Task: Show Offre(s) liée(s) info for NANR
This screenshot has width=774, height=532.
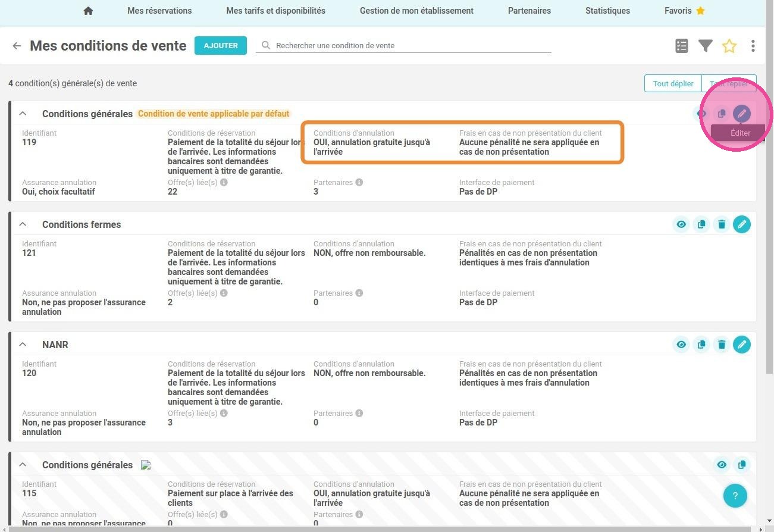Action: tap(224, 414)
